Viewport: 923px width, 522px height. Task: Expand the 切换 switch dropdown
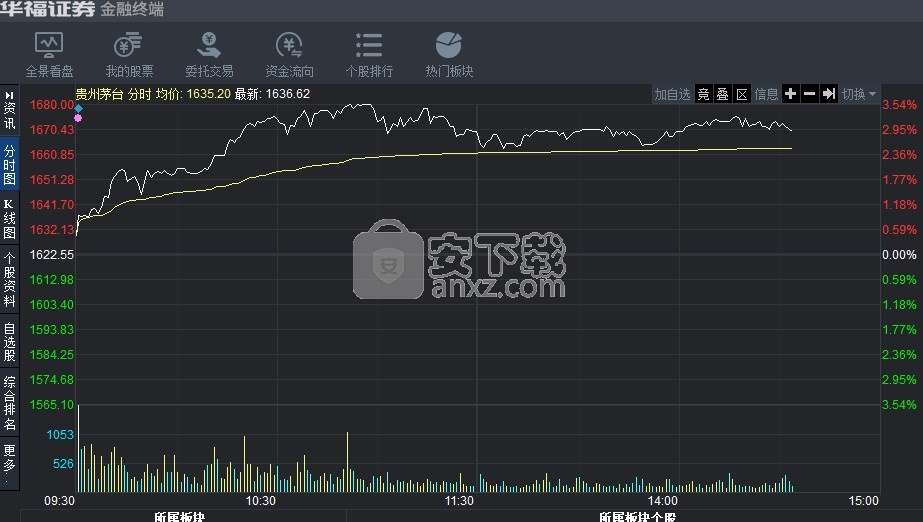click(x=859, y=94)
